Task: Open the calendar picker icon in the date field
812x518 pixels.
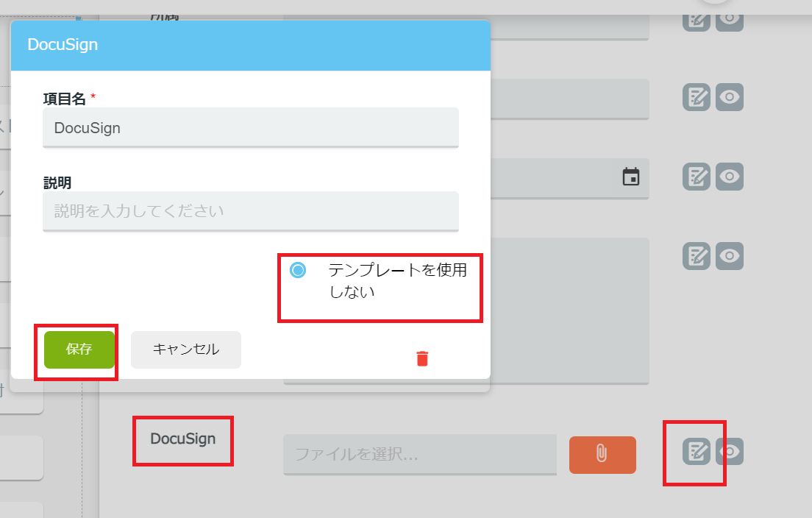Action: click(631, 177)
